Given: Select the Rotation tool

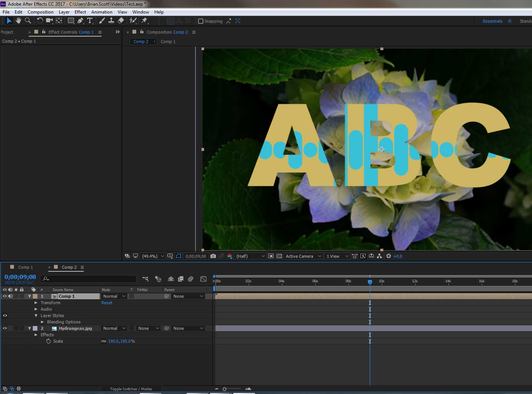Looking at the screenshot, I should tap(40, 21).
